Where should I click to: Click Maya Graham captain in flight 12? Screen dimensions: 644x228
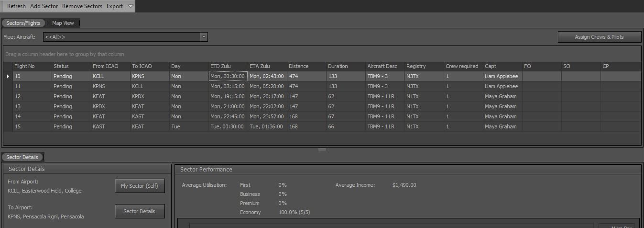tap(502, 96)
